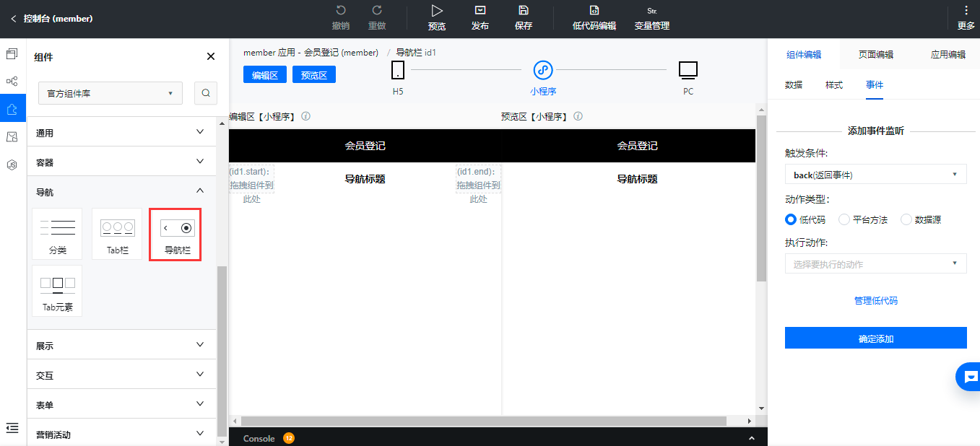Click the 确定添加 button
The width and height of the screenshot is (980, 446).
(875, 338)
